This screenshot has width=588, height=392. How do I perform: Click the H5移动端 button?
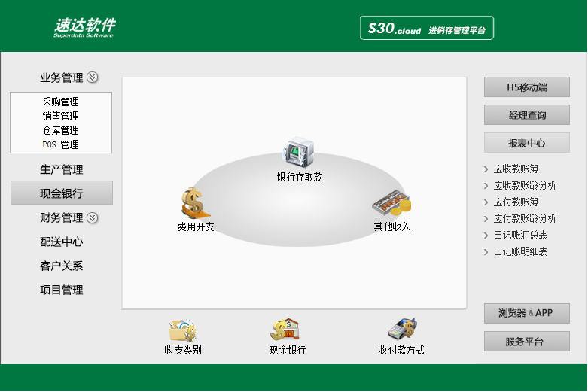tap(527, 87)
